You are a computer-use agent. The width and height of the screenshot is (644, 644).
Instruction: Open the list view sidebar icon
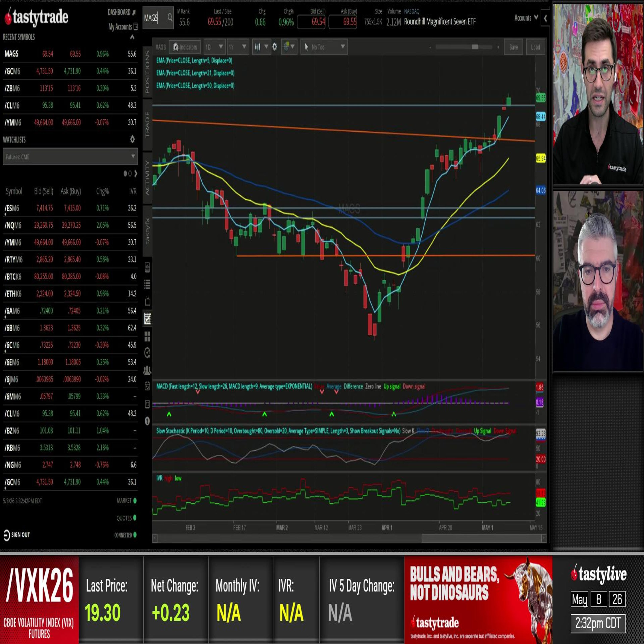click(x=148, y=284)
